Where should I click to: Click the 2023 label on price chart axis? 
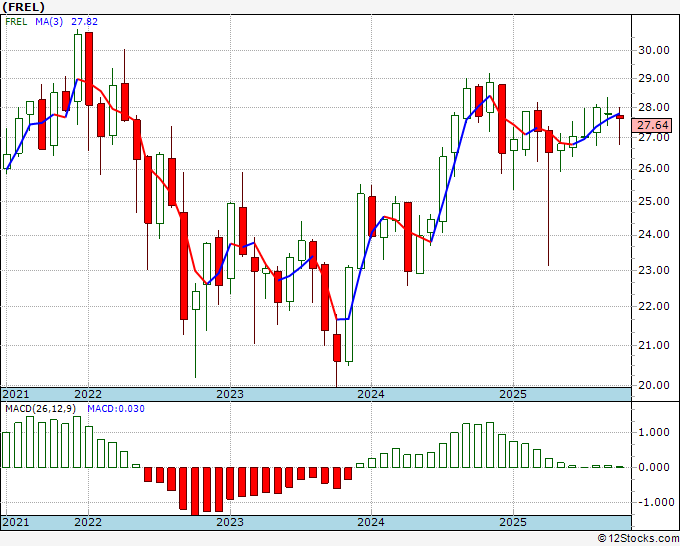click(x=230, y=394)
